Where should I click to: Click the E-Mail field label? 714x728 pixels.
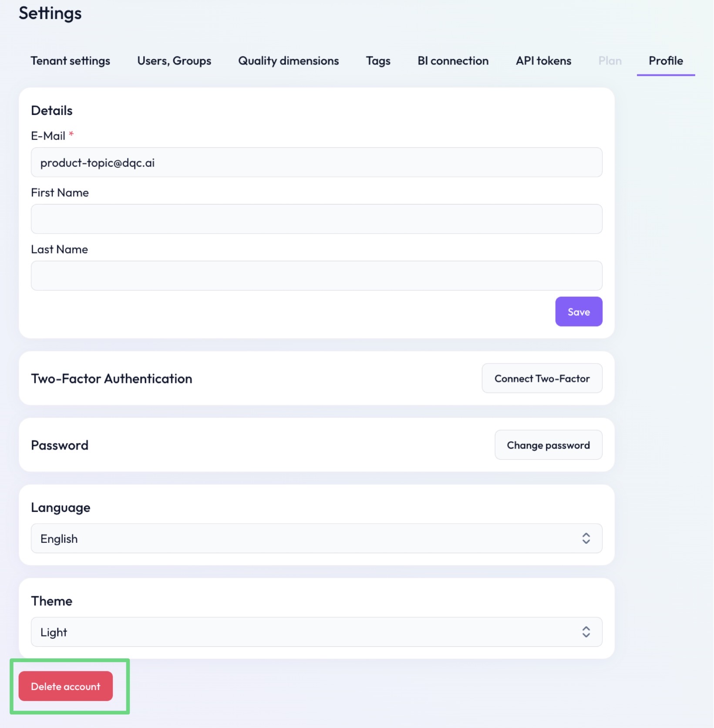click(48, 136)
